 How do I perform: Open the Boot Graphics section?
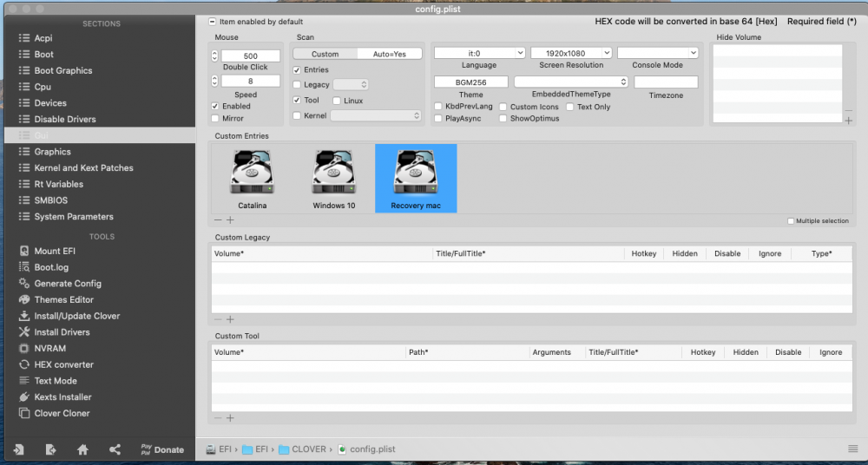pyautogui.click(x=63, y=70)
